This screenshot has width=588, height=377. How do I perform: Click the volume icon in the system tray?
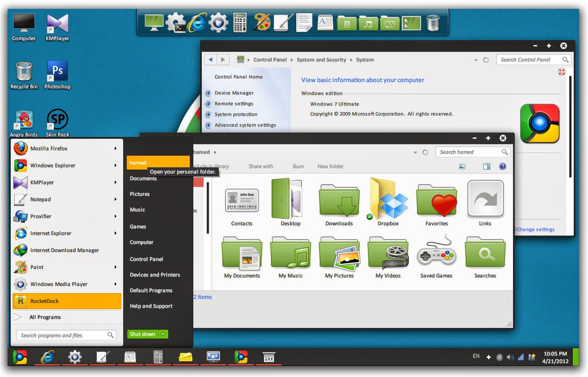(510, 357)
